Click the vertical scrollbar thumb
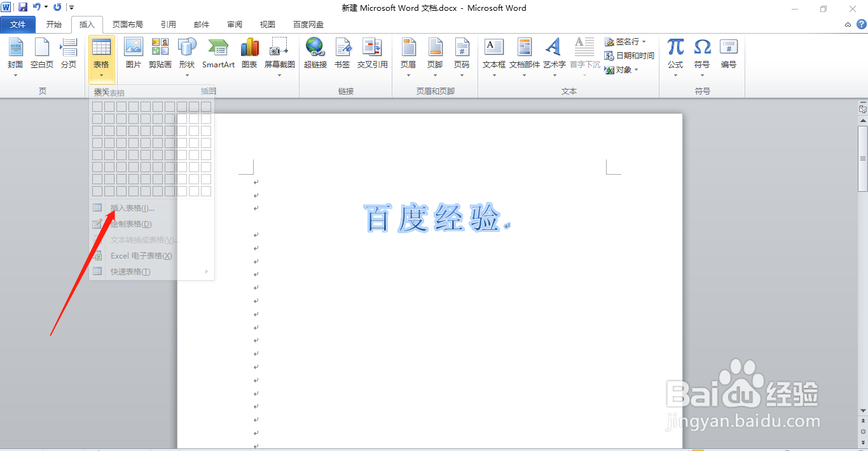 click(863, 158)
